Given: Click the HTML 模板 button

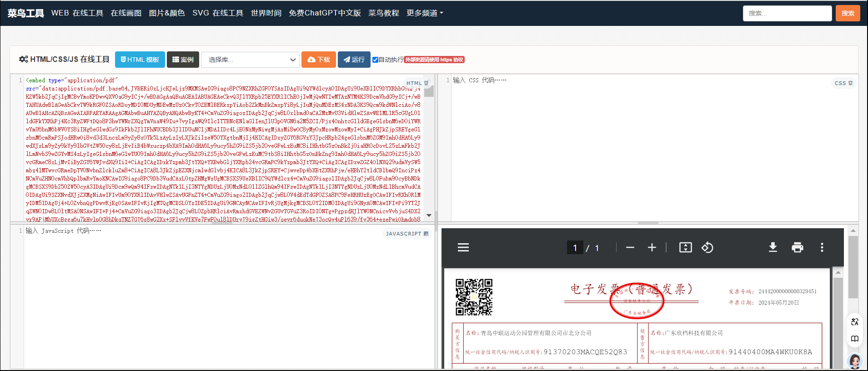Looking at the screenshot, I should [140, 60].
